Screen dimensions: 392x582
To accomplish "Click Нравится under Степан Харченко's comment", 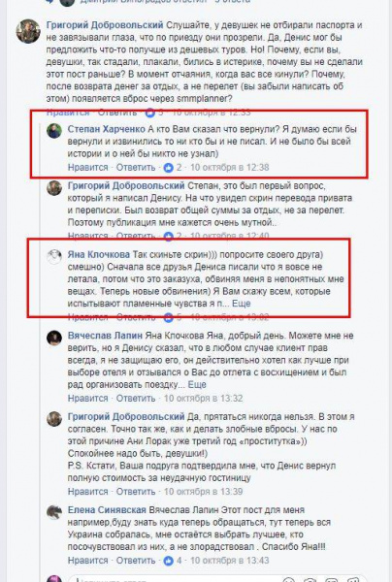I will (87, 168).
